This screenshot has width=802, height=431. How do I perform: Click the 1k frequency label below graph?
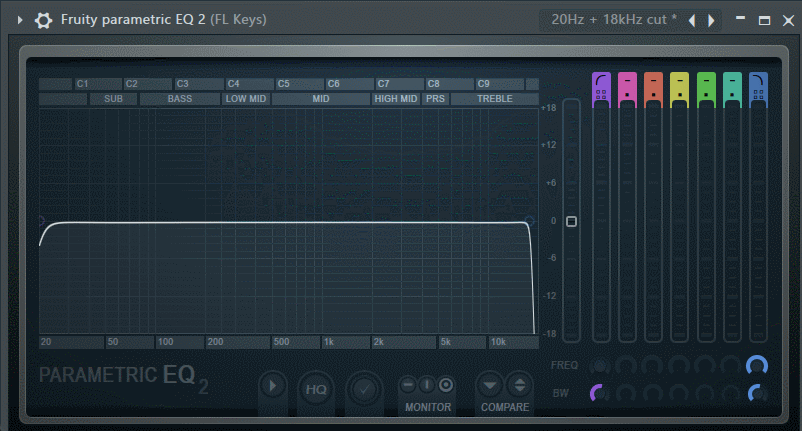(x=329, y=342)
